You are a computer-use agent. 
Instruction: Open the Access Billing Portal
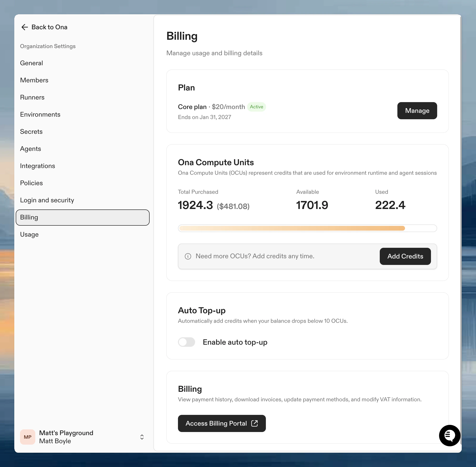tap(221, 423)
